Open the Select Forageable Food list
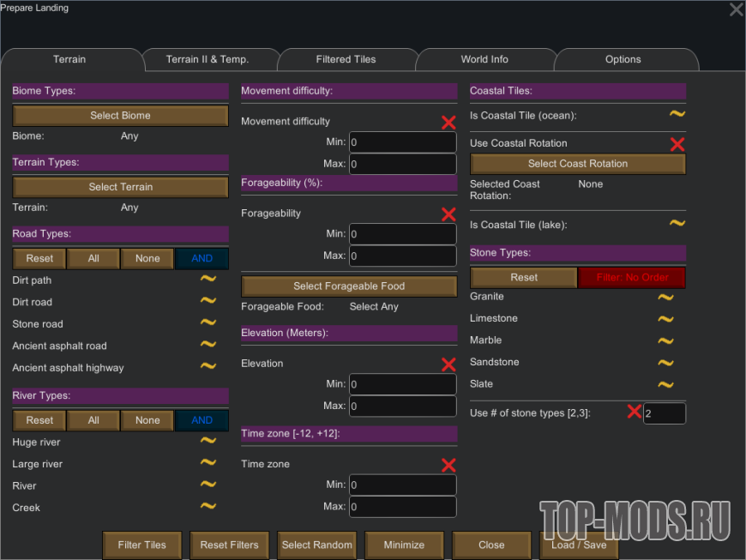Screen dimensions: 746x560 pos(349,286)
